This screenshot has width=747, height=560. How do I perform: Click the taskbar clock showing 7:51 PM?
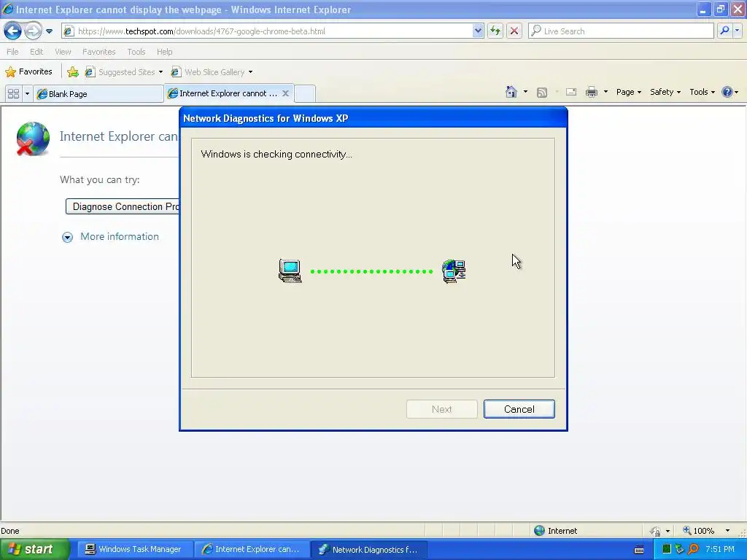point(720,550)
